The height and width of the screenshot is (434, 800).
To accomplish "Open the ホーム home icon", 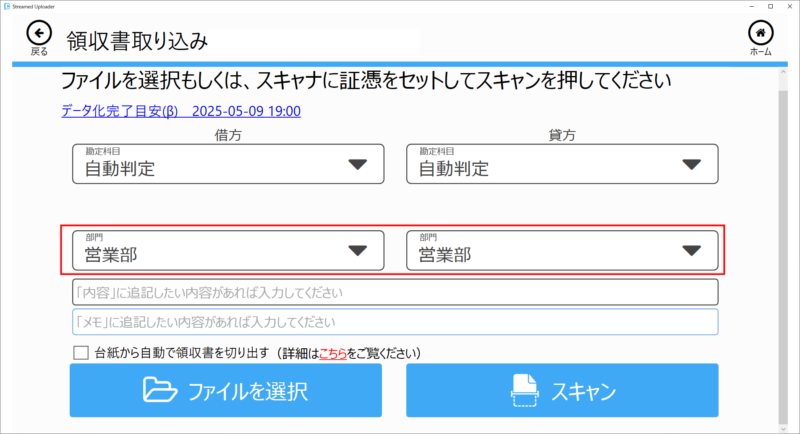I will 761,33.
